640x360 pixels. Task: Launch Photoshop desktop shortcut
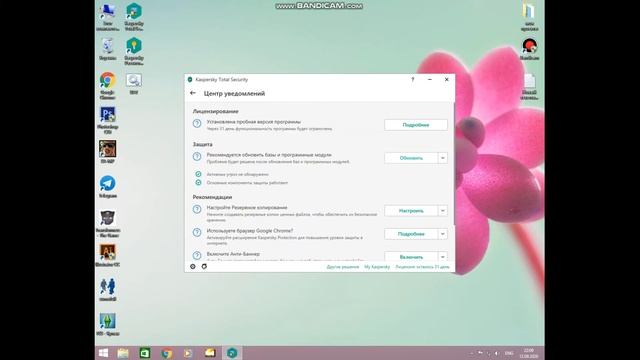point(107,120)
